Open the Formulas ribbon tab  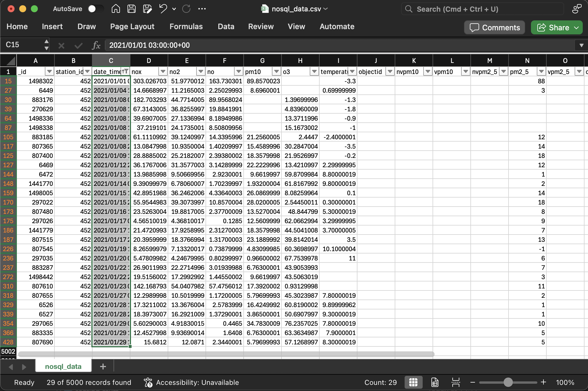(186, 27)
